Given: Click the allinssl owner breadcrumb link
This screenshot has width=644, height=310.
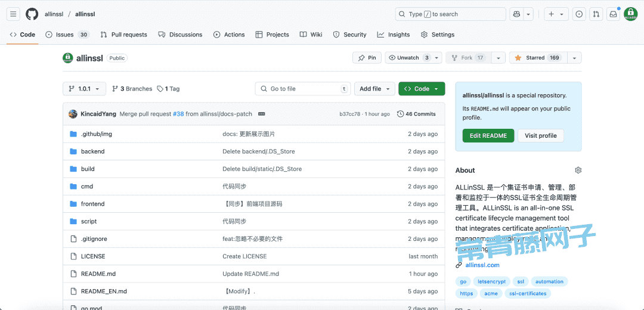Looking at the screenshot, I should tap(54, 14).
